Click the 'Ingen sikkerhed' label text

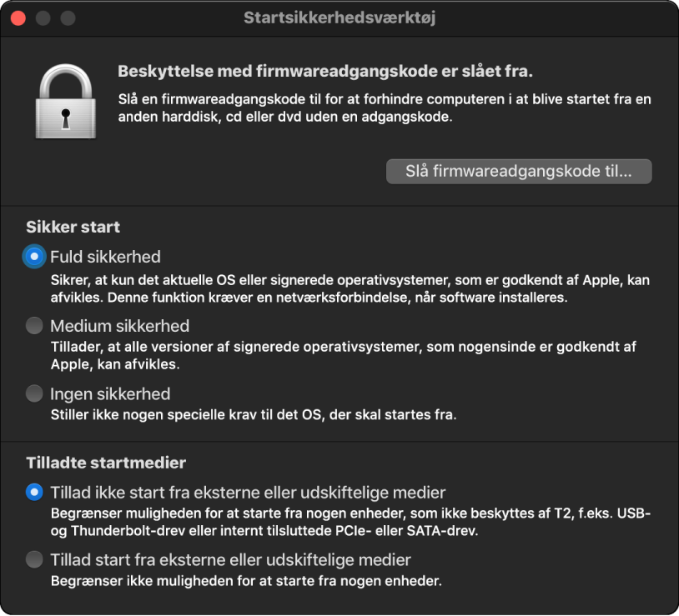pos(111,393)
